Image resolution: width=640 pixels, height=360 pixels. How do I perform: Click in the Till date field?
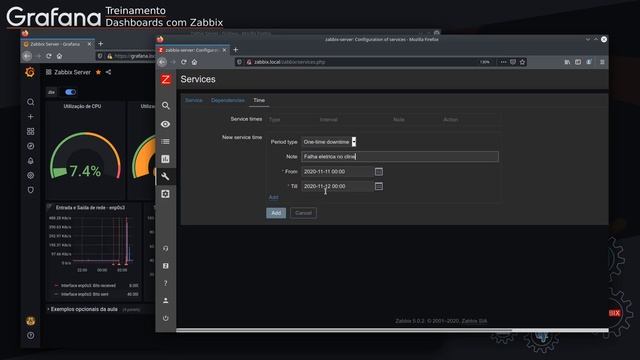click(337, 186)
